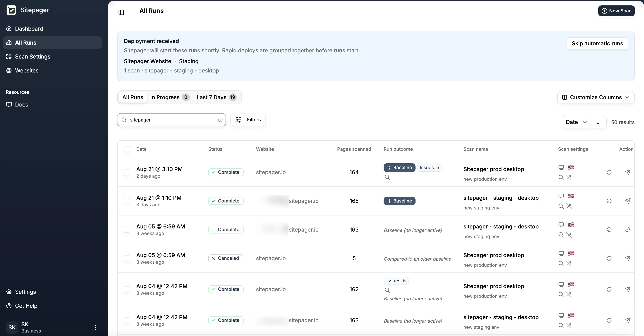The width and height of the screenshot is (644, 336).
Task: Click the SK avatar
Action: tap(12, 327)
